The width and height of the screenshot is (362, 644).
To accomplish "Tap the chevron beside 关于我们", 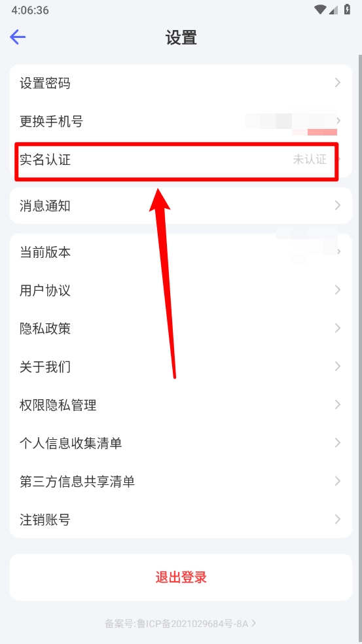I will coord(338,366).
